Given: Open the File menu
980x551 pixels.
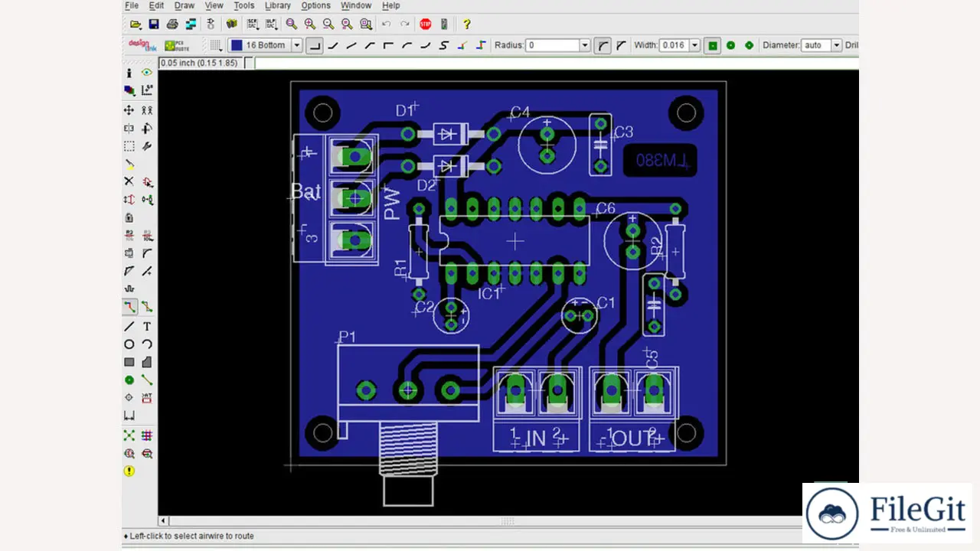Looking at the screenshot, I should point(132,5).
